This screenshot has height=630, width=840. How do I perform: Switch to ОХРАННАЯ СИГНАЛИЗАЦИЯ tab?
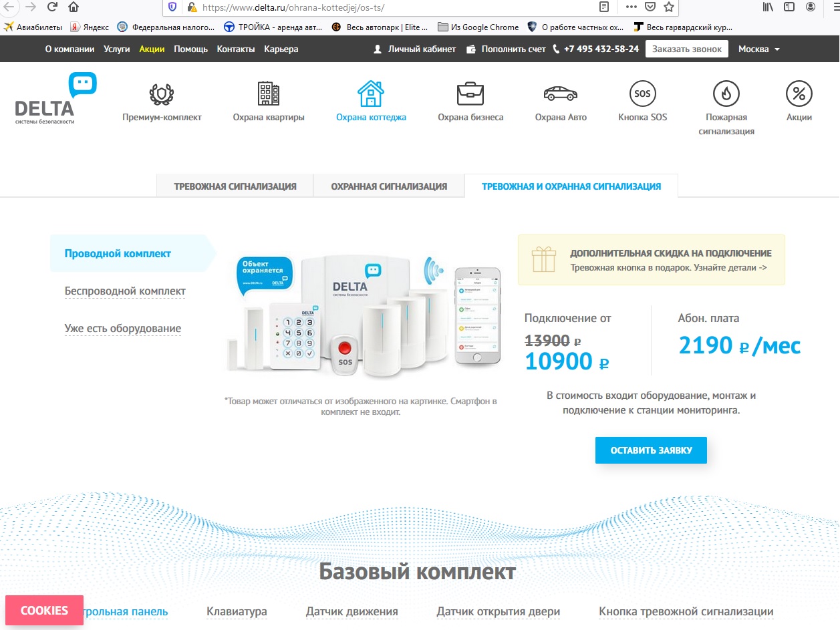pos(389,186)
